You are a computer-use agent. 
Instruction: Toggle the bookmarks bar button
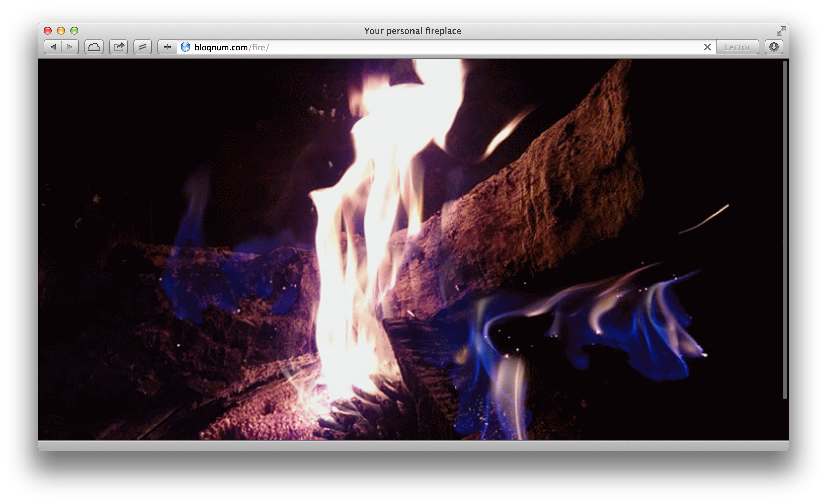click(x=143, y=47)
